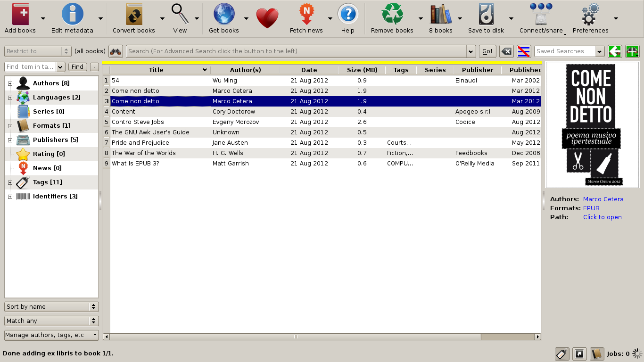Open Manage authors, tags, etc menu
Image resolution: width=644 pixels, height=362 pixels.
[x=51, y=335]
